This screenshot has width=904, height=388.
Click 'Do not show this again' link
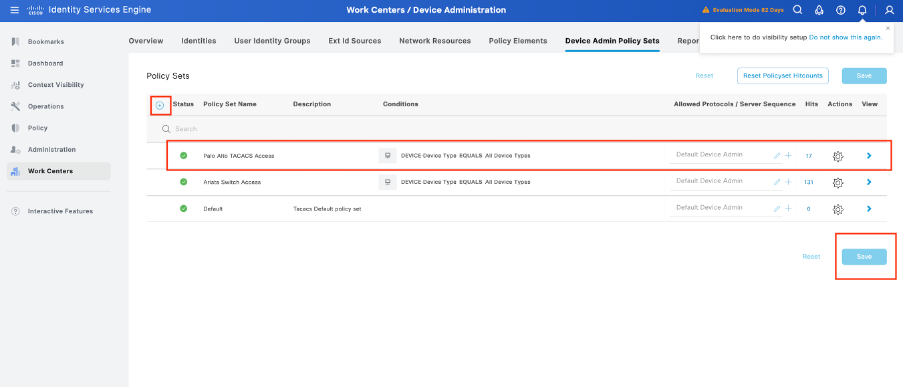845,37
